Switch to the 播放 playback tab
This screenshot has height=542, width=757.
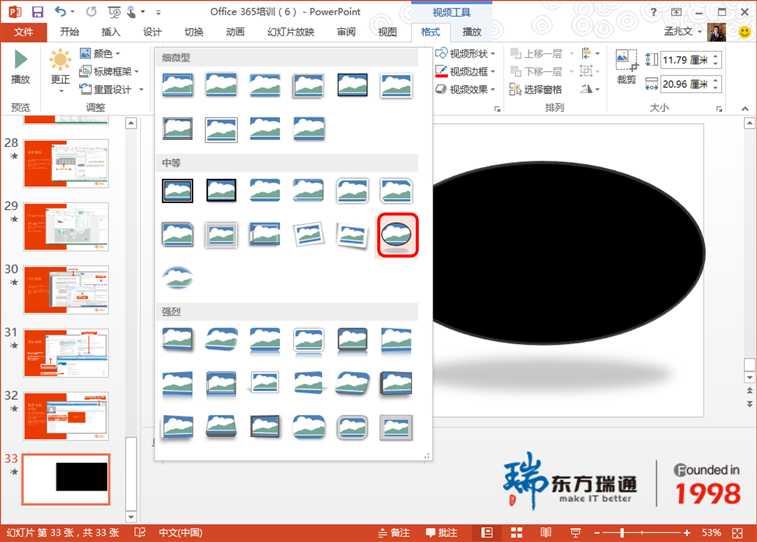click(472, 32)
